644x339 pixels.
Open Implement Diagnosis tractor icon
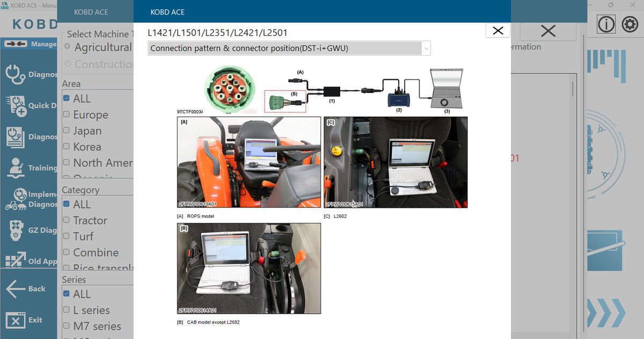coord(16,199)
